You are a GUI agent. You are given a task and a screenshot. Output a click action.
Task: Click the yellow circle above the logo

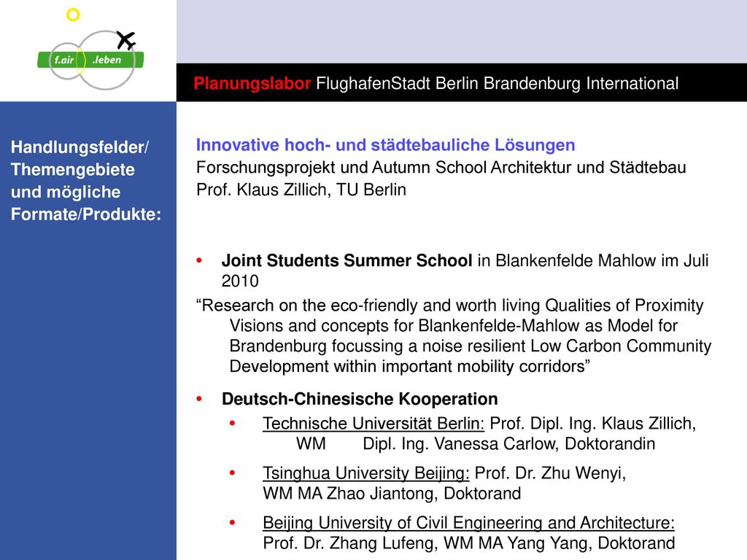(73, 15)
